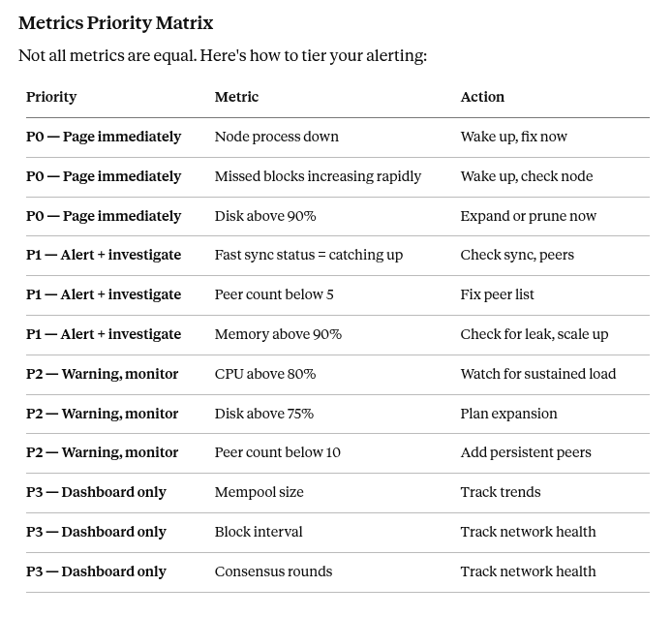The image size is (672, 617).
Task: Select the Priority column header
Action: click(51, 97)
